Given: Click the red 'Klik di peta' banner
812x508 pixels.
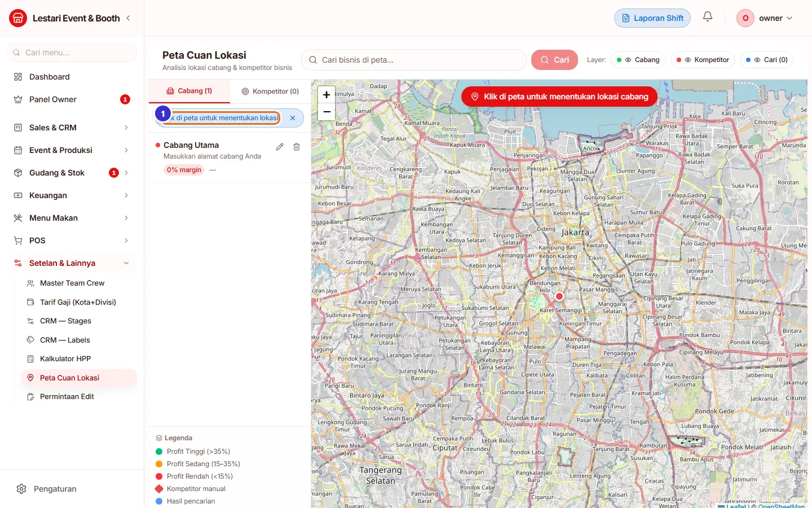Looking at the screenshot, I should pyautogui.click(x=559, y=97).
